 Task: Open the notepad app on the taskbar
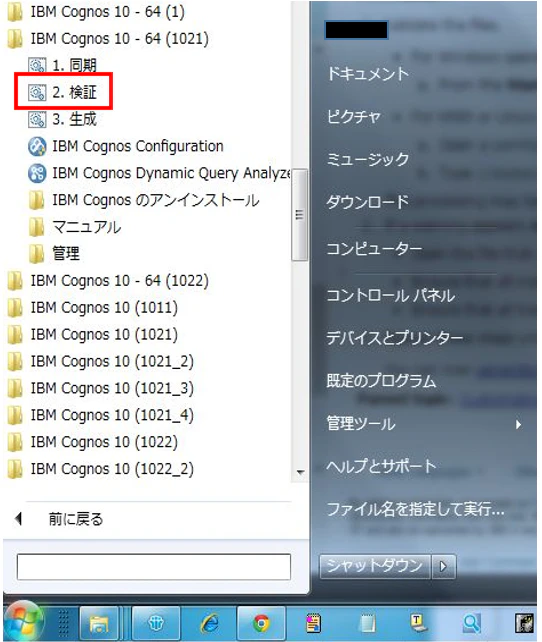(367, 623)
